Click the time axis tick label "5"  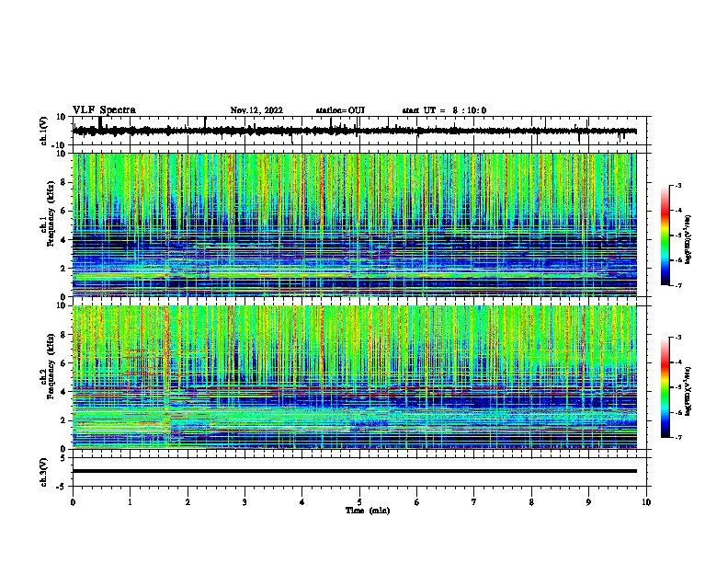[359, 502]
